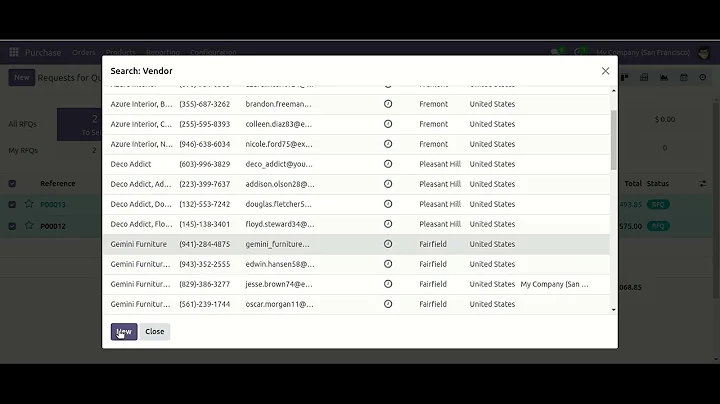Click the New button in dialog footer

[124, 331]
